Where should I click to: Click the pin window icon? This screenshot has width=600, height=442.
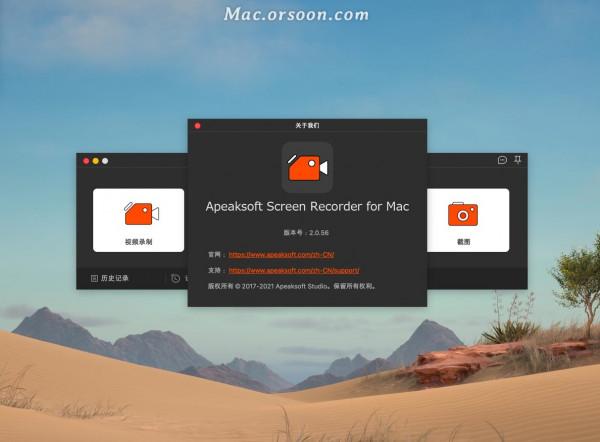click(x=517, y=160)
